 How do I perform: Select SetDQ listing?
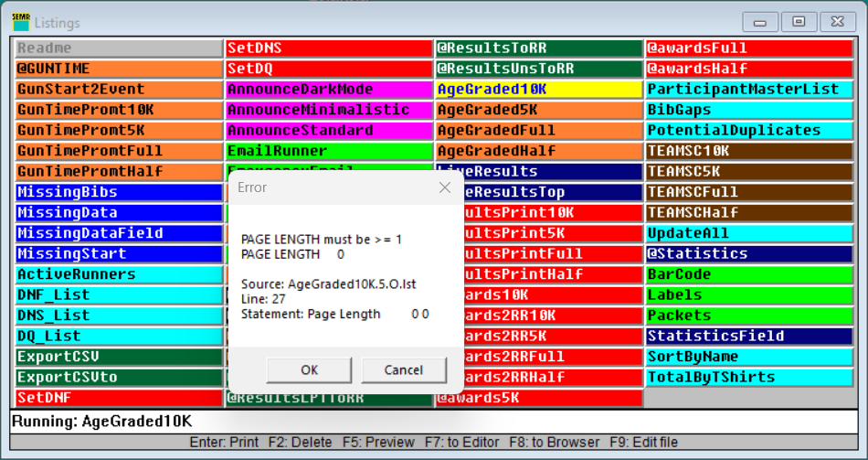(x=329, y=69)
